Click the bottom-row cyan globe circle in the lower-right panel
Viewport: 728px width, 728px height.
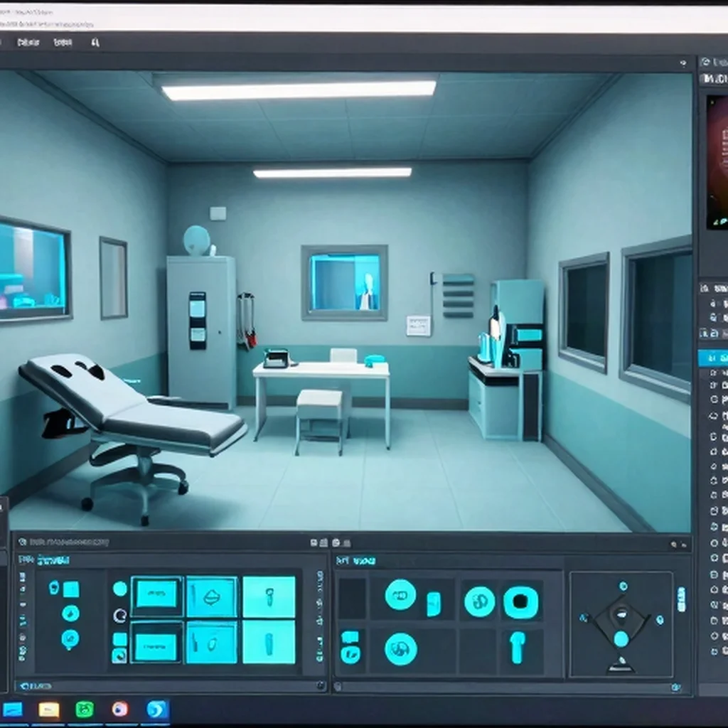point(401,649)
